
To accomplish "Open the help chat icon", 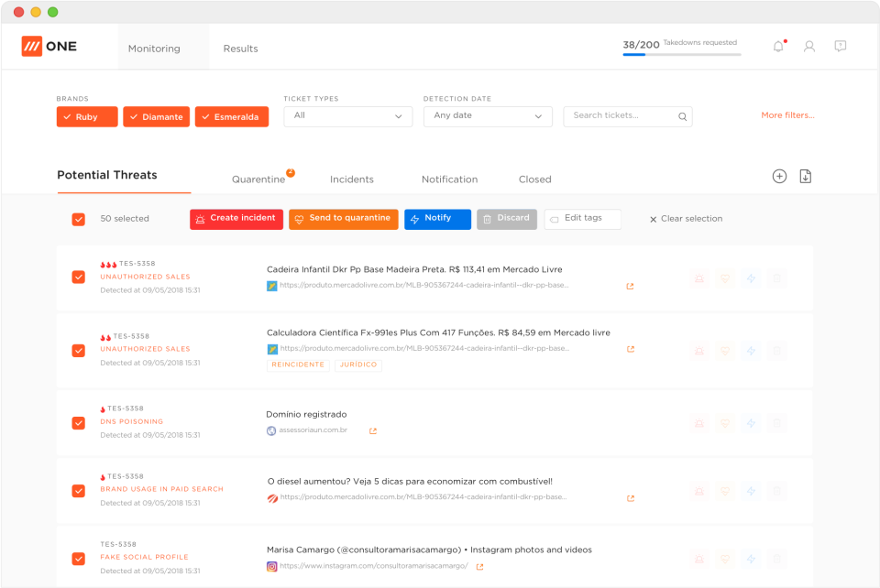I will pyautogui.click(x=840, y=46).
